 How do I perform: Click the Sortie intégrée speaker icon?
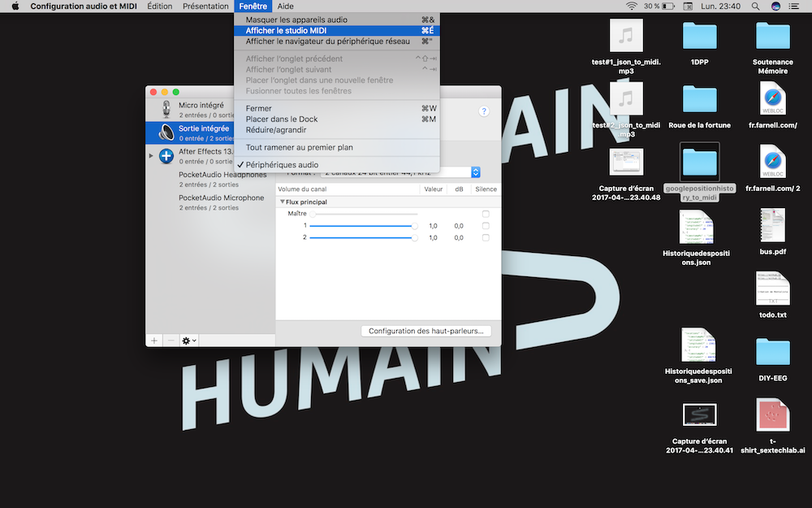pyautogui.click(x=166, y=132)
